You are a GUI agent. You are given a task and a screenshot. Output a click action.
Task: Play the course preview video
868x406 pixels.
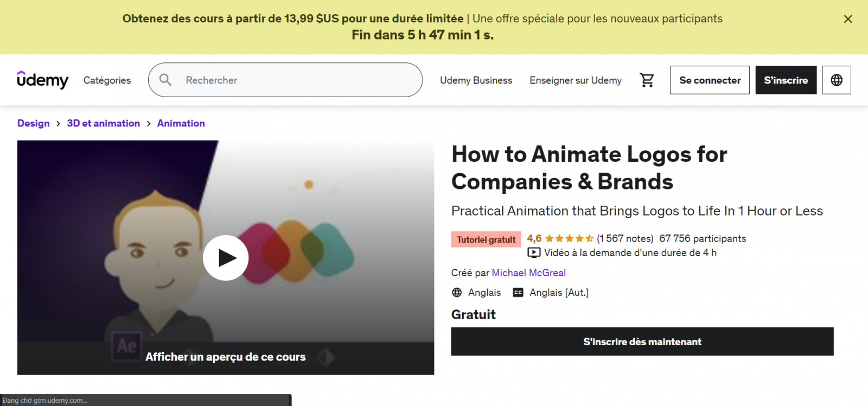226,258
